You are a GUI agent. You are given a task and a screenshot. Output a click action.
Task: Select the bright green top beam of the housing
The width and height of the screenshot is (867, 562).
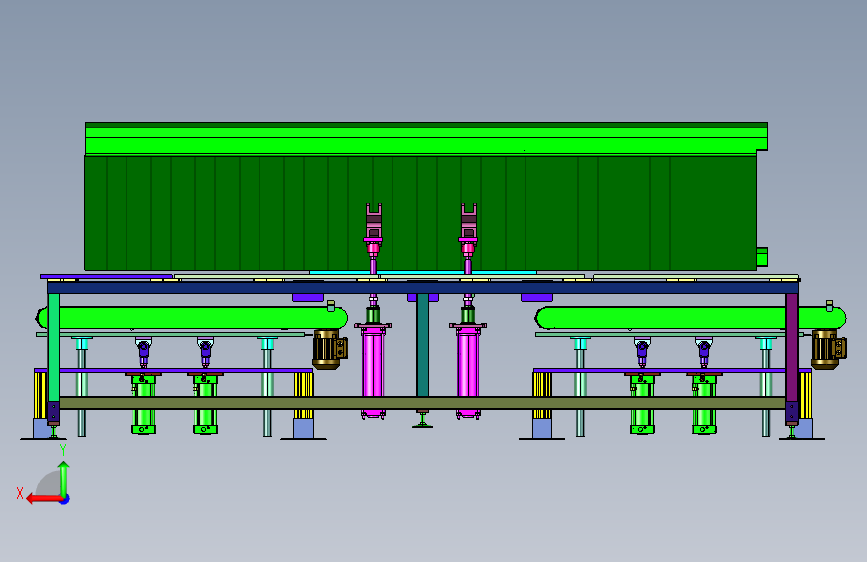click(x=426, y=139)
